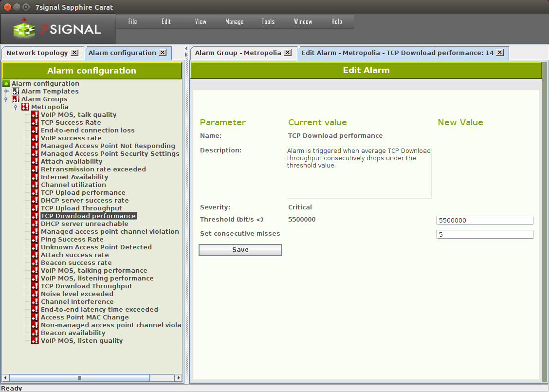Click the alarm icon beside Attach availability

(35, 162)
